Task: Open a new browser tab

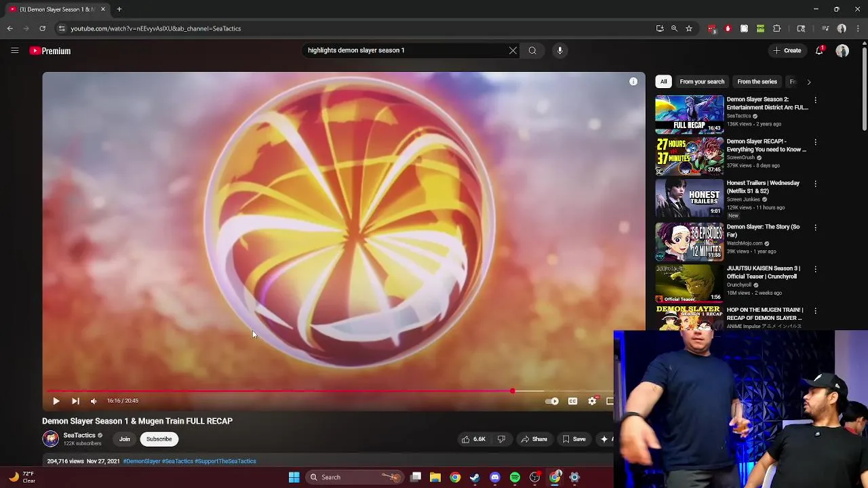Action: click(x=119, y=9)
